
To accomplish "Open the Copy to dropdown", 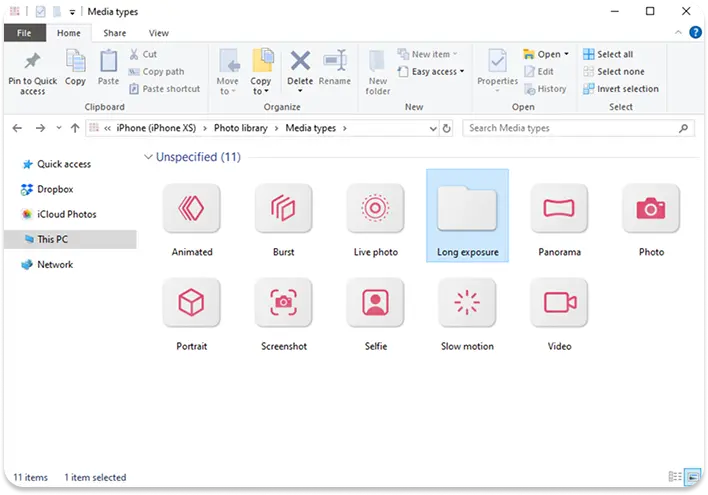I will pos(261,72).
